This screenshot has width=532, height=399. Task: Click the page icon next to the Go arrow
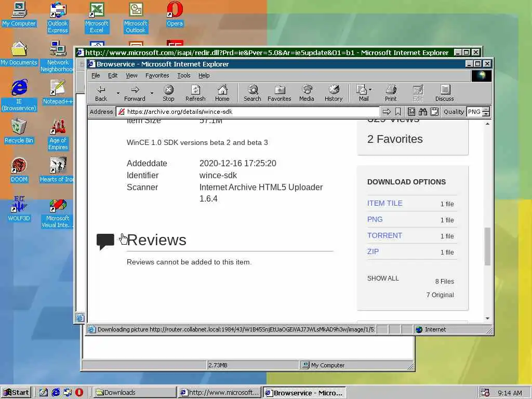[411, 112]
